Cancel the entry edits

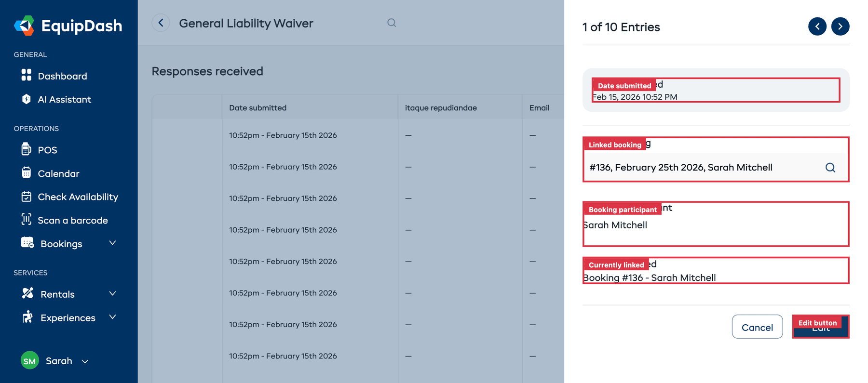point(757,327)
